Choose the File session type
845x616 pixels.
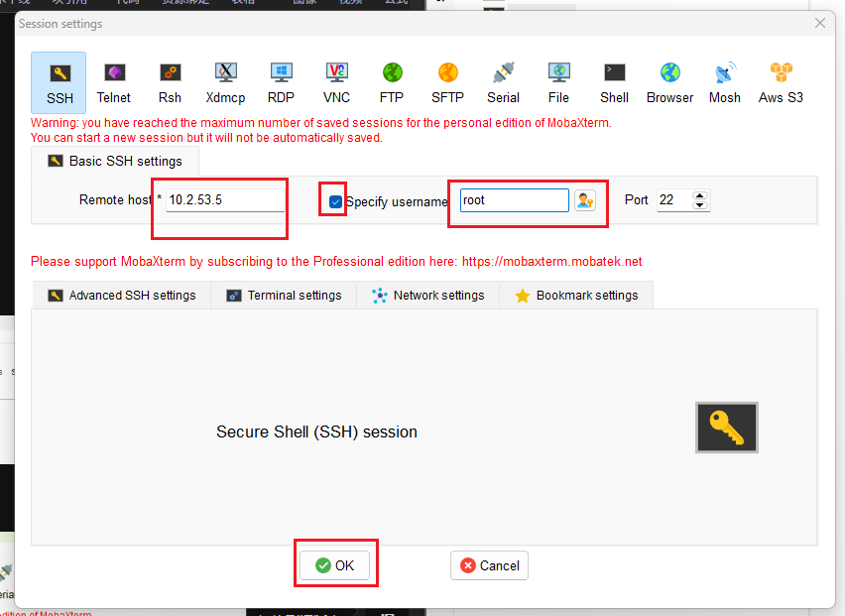pyautogui.click(x=558, y=83)
